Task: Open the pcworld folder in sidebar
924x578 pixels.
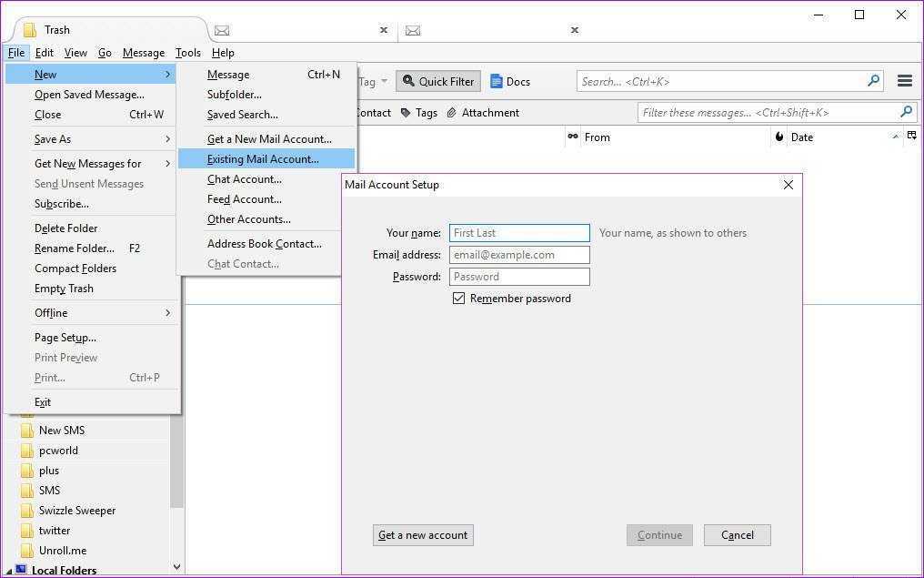Action: (x=58, y=451)
